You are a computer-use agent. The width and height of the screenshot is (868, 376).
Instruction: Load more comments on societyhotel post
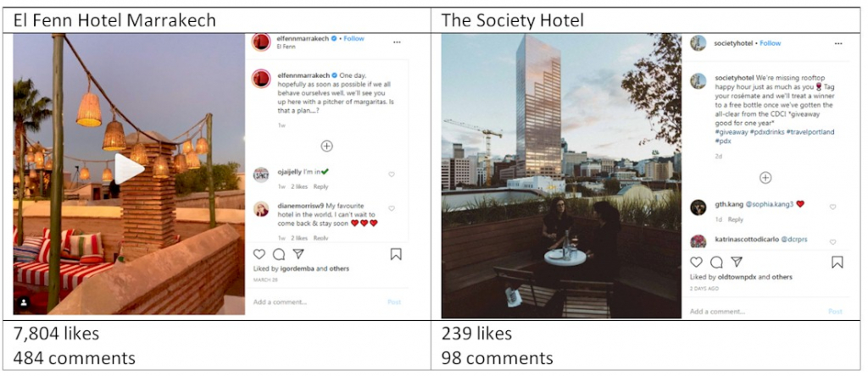[x=765, y=178]
